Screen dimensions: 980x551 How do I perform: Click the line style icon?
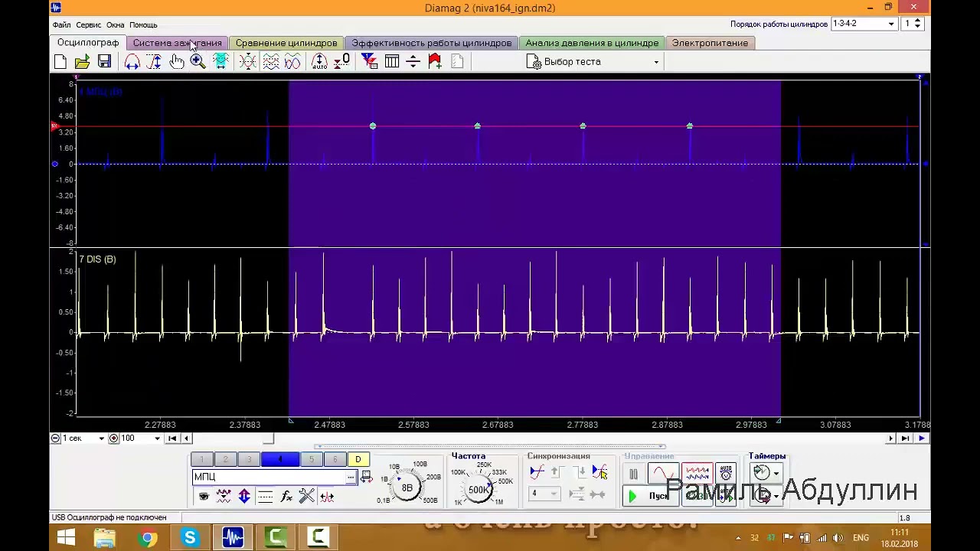point(265,497)
